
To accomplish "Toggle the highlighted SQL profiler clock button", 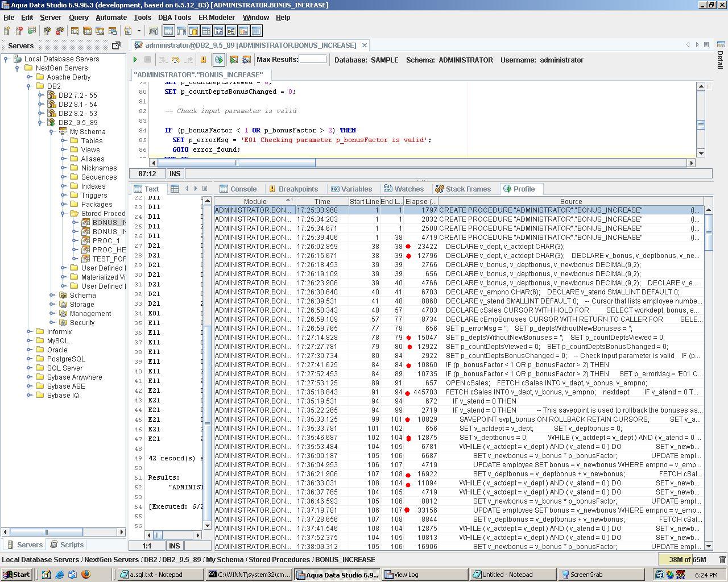I will click(x=219, y=60).
